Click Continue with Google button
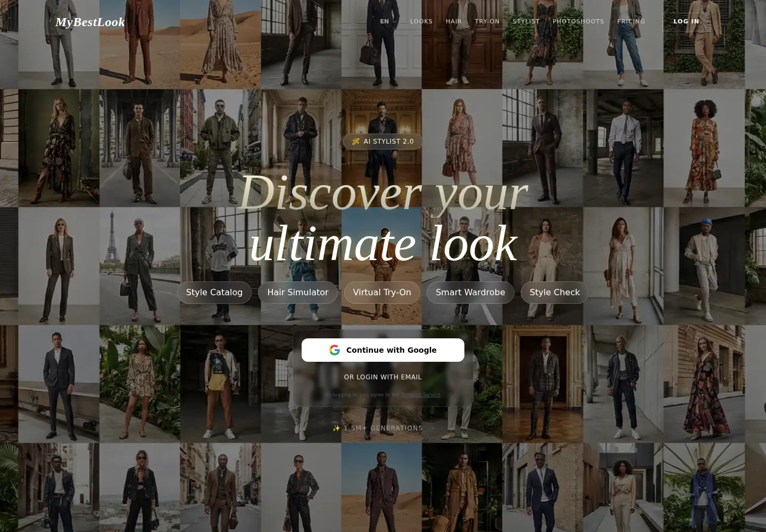This screenshot has width=766, height=532. point(383,350)
